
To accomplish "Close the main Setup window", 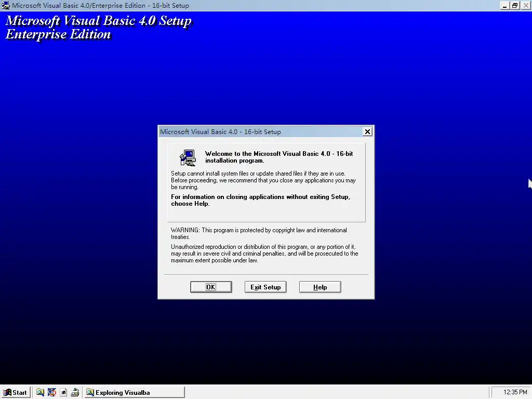I will 526,5.
